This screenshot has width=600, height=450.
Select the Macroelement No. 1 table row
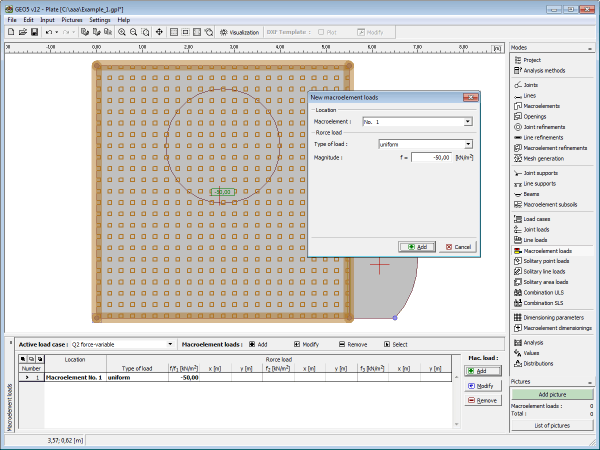75,377
